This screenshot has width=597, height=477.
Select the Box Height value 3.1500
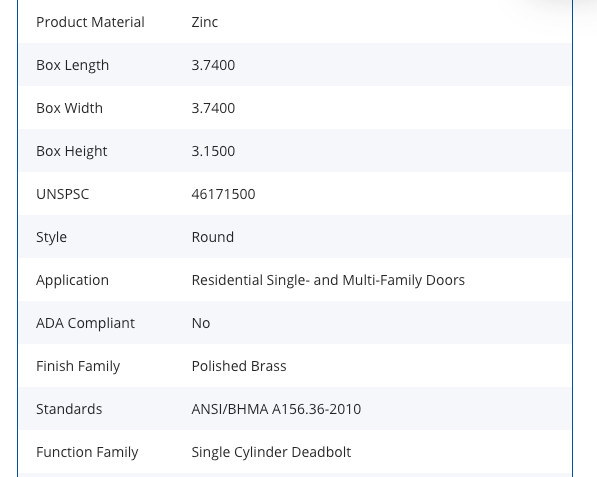[x=213, y=151]
